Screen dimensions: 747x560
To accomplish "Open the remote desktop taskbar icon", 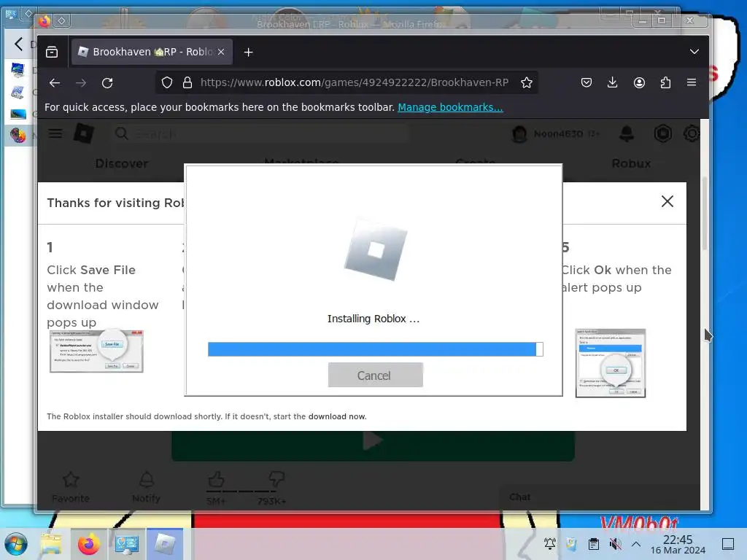I will pyautogui.click(x=127, y=544).
